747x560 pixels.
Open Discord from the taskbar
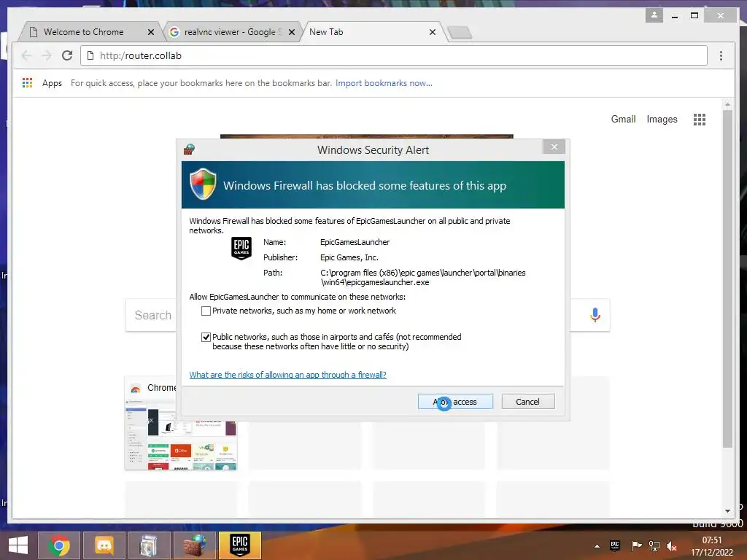104,545
